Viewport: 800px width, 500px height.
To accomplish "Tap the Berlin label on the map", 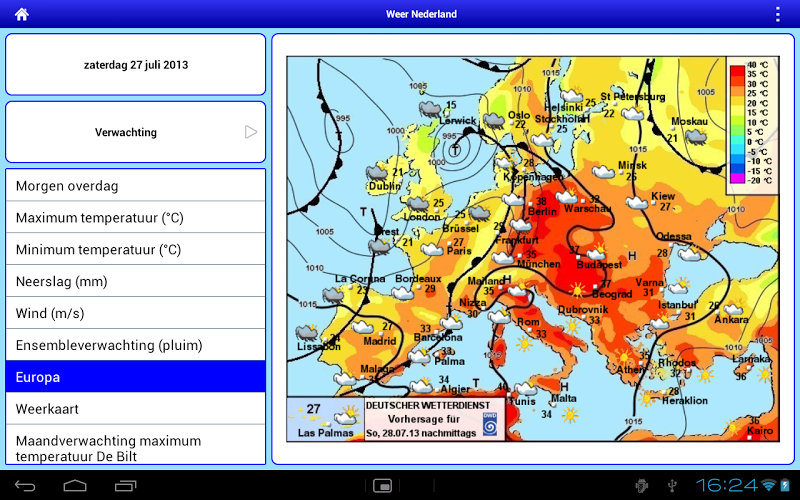I will pyautogui.click(x=542, y=212).
